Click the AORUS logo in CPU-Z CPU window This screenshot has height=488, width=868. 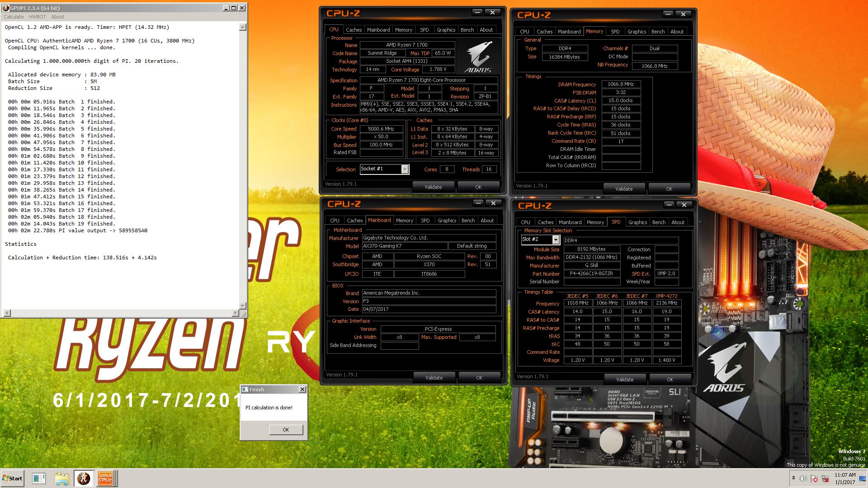coord(478,56)
